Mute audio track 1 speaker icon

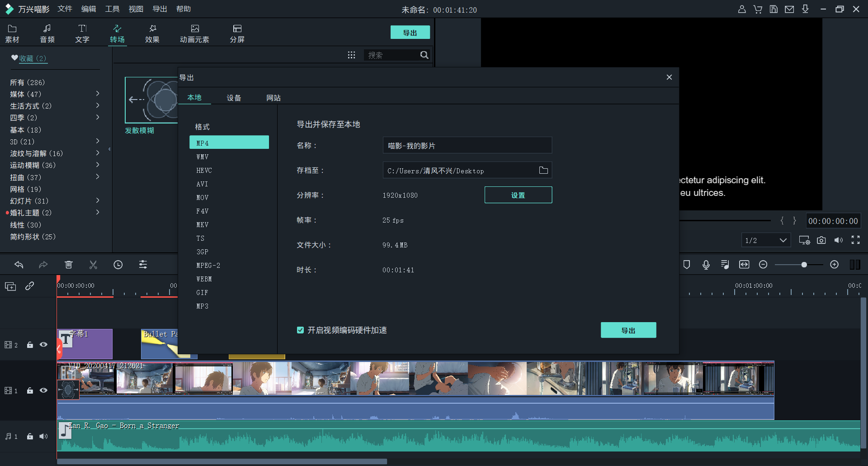point(43,437)
